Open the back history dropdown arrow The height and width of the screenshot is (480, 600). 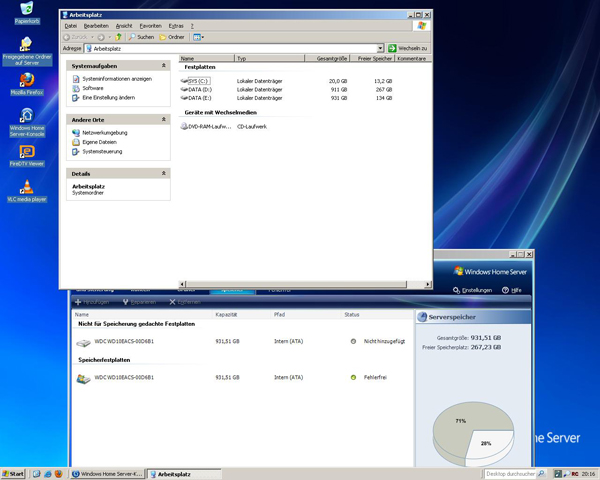(x=92, y=37)
